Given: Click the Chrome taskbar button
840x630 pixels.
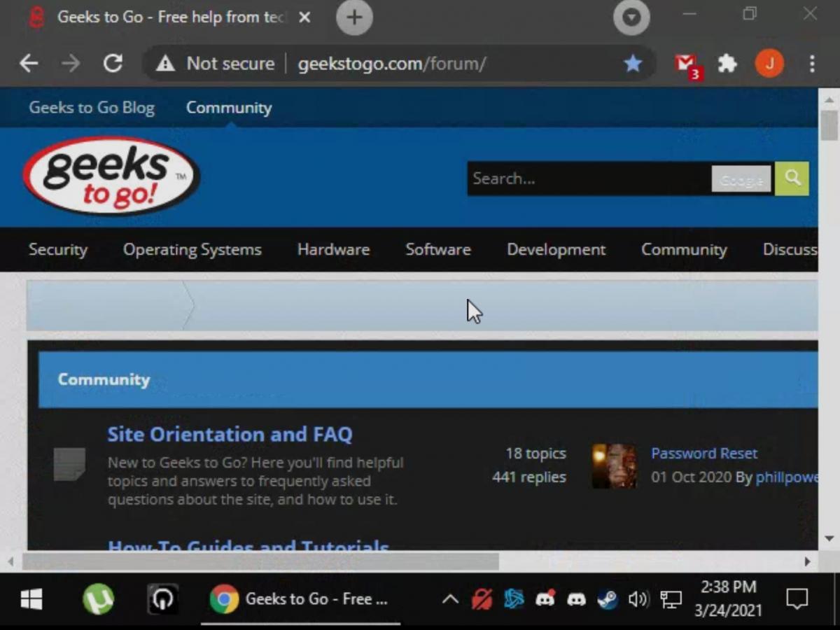Looking at the screenshot, I should point(301,599).
